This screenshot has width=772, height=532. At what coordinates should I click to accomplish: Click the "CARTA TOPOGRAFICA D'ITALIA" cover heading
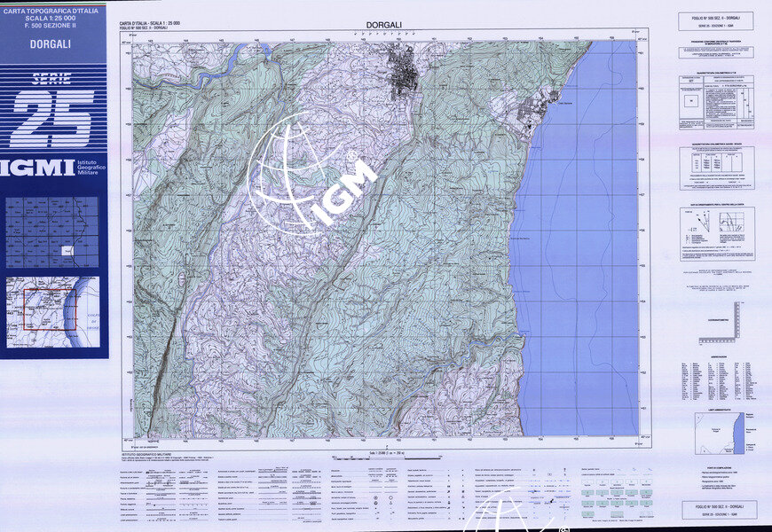(51, 9)
